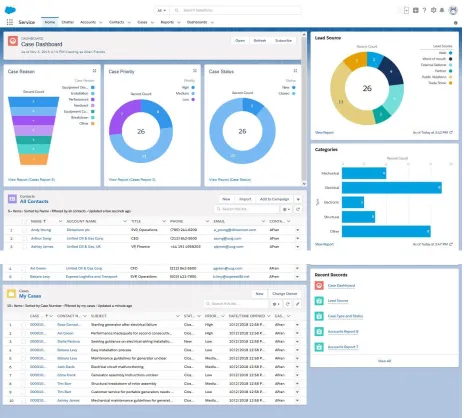Click the Electrical bar in Categories chart

392,188
